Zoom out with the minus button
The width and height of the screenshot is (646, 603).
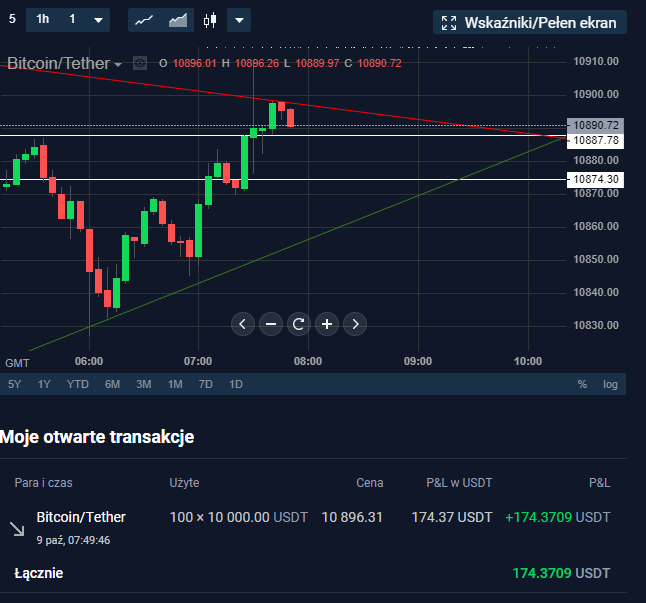[271, 324]
